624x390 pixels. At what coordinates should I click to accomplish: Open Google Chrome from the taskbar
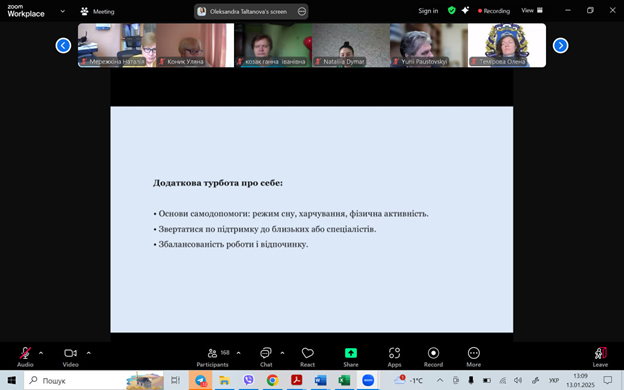pyautogui.click(x=272, y=380)
